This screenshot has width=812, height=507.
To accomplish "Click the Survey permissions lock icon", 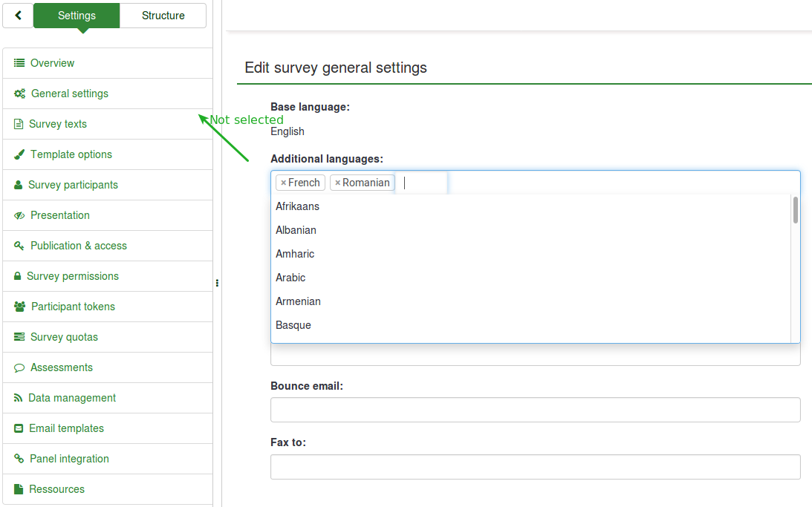I will click(x=18, y=276).
